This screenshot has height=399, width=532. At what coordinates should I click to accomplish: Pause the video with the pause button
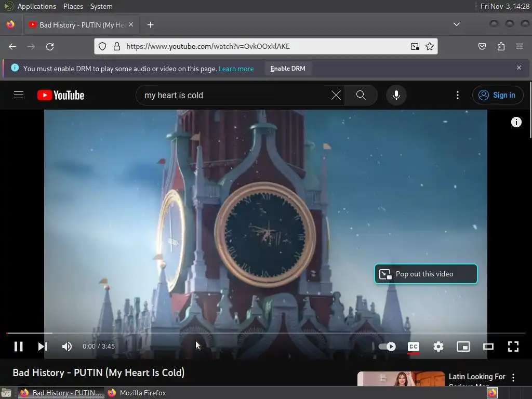(x=18, y=347)
